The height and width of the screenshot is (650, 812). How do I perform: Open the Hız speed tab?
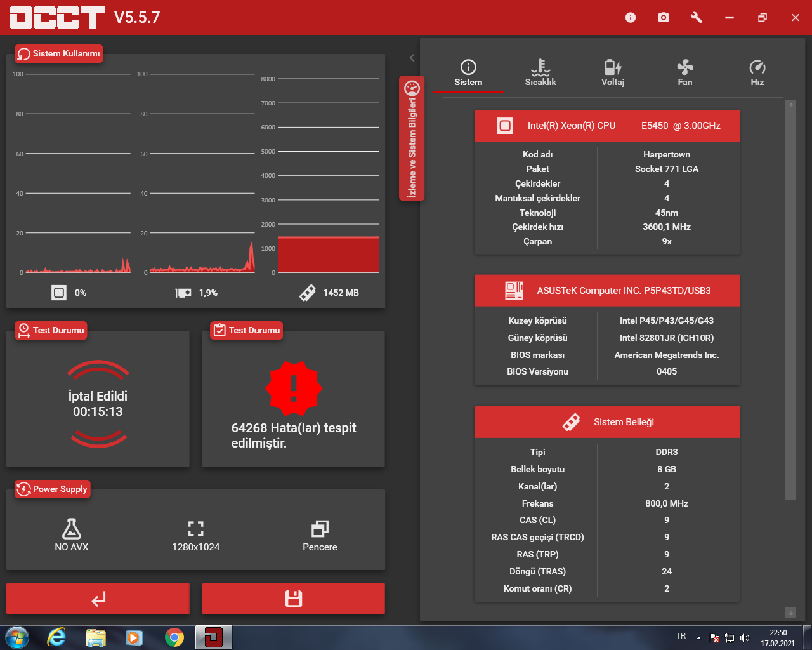click(757, 73)
